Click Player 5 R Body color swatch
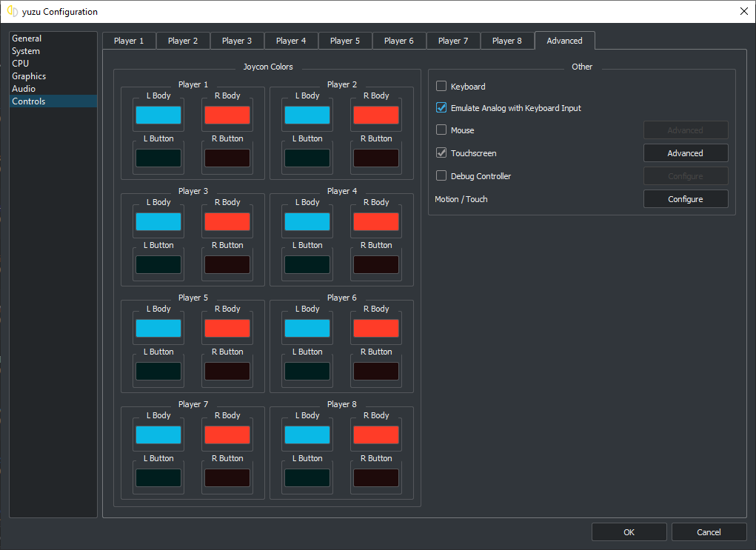The width and height of the screenshot is (756, 550). (x=227, y=329)
